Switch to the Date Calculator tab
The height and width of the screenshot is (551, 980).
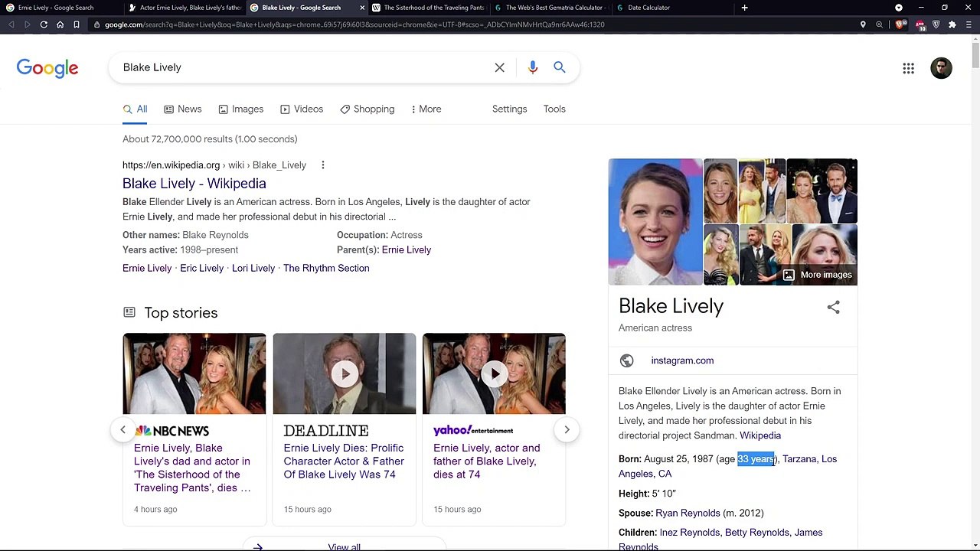pyautogui.click(x=671, y=8)
